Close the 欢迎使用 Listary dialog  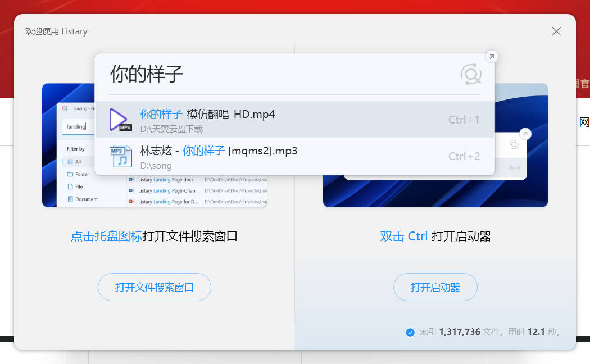pyautogui.click(x=556, y=31)
